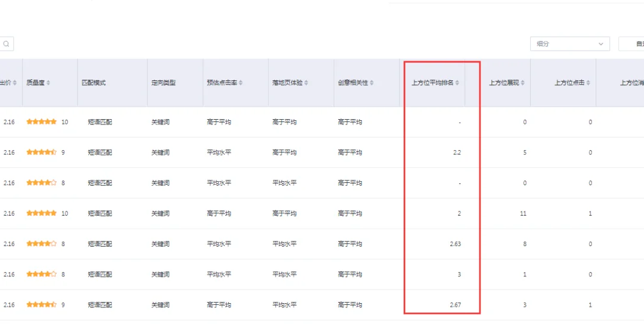Click 上方位展现 value 5

click(525, 152)
